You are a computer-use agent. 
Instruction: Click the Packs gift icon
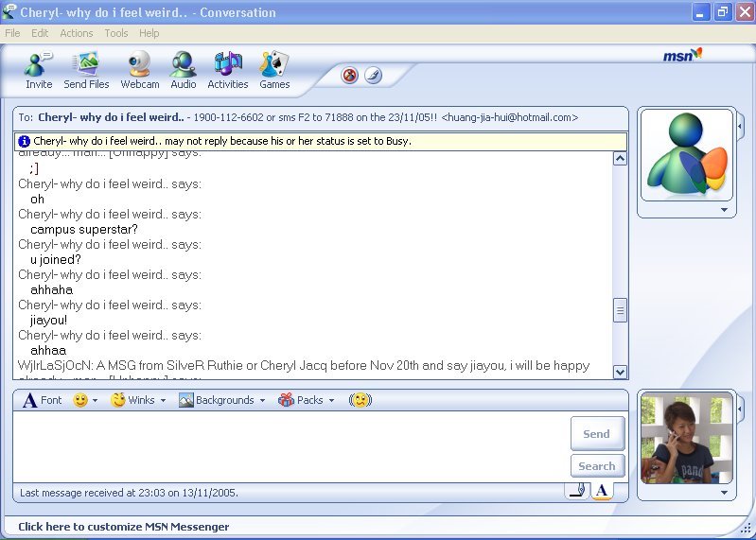286,400
